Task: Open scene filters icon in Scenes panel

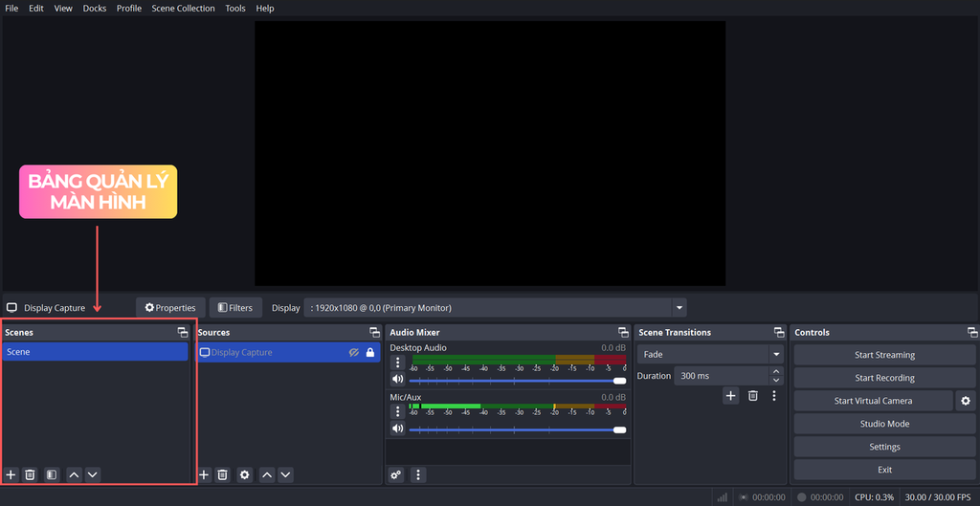Action: tap(52, 474)
